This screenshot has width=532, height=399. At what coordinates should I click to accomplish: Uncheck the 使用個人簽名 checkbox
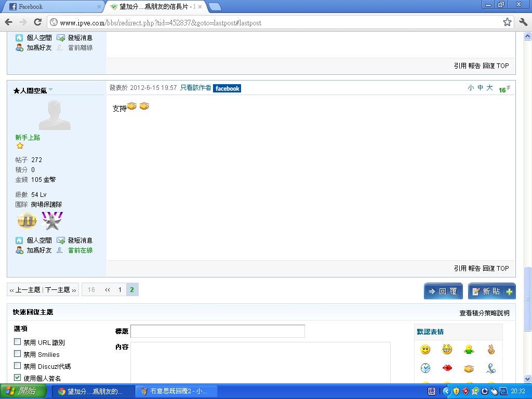click(17, 377)
